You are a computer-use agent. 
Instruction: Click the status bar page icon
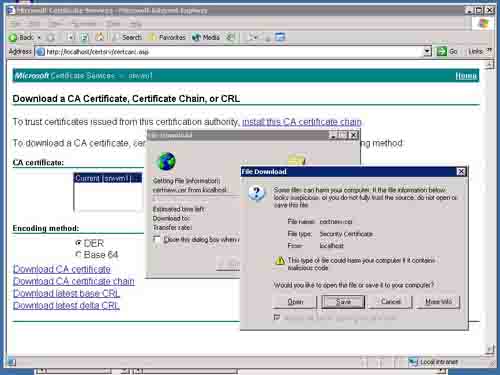click(x=11, y=362)
